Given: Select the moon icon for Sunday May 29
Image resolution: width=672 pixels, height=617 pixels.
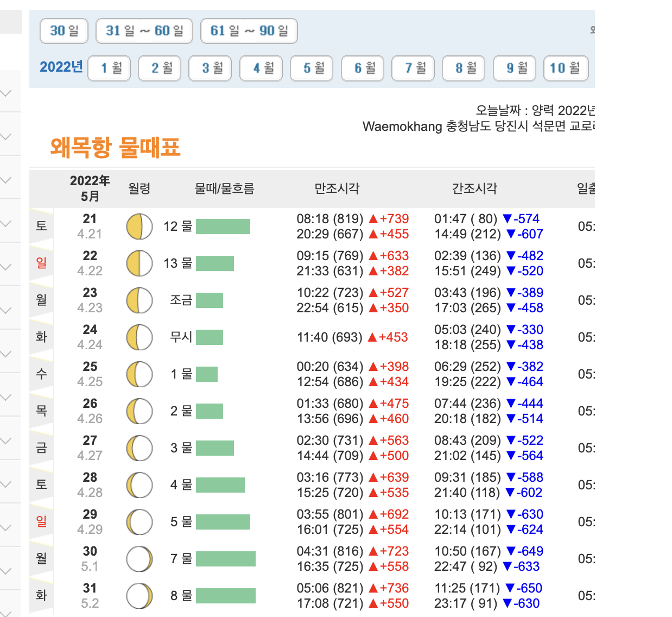Looking at the screenshot, I should tap(139, 521).
